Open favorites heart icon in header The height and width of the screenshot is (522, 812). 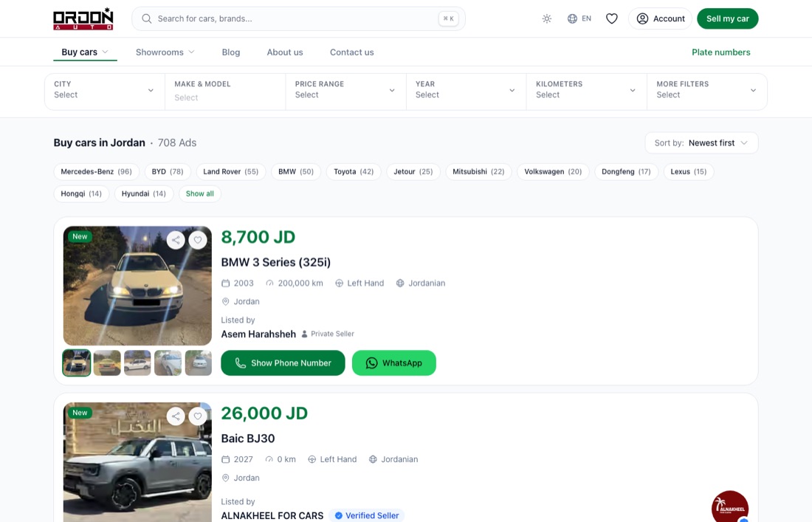click(612, 18)
